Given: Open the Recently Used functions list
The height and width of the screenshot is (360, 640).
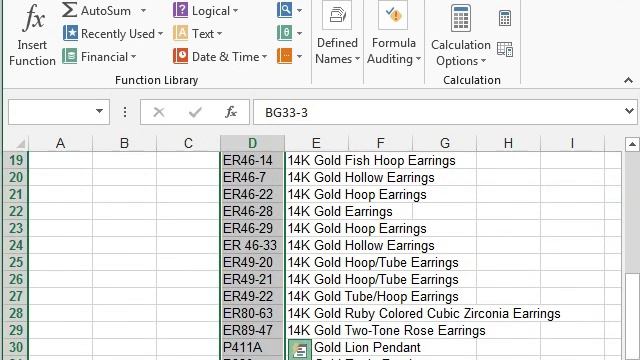Looking at the screenshot, I should point(113,33).
